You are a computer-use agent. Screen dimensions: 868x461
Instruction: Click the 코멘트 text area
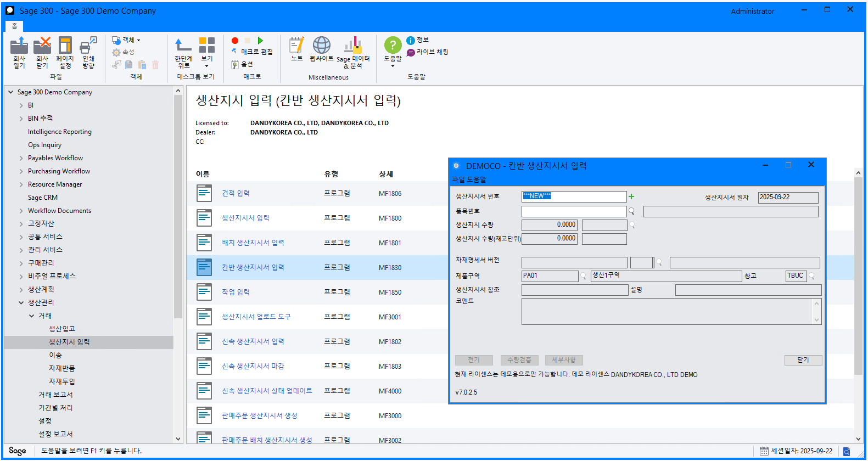click(x=667, y=312)
